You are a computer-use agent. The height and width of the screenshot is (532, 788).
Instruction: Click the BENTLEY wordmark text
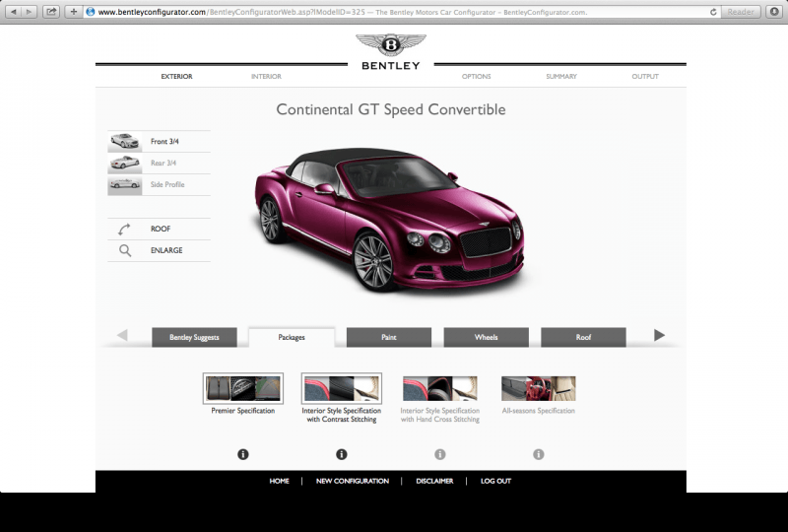391,66
